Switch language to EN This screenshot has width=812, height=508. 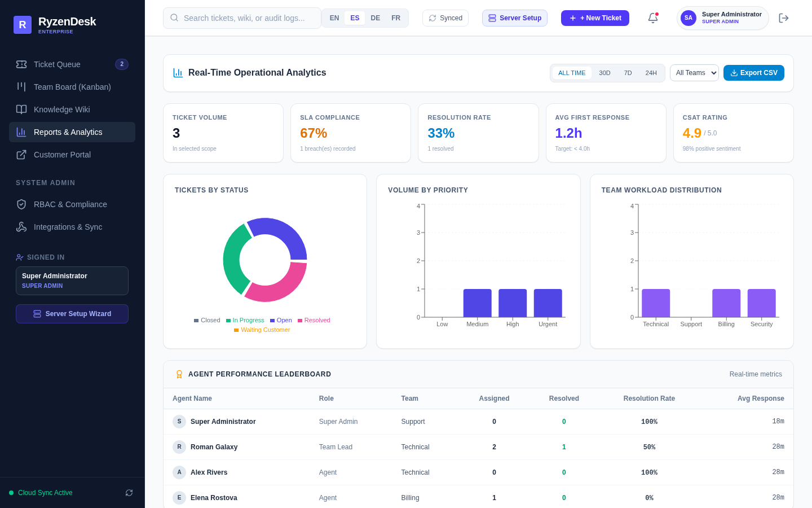pos(334,18)
